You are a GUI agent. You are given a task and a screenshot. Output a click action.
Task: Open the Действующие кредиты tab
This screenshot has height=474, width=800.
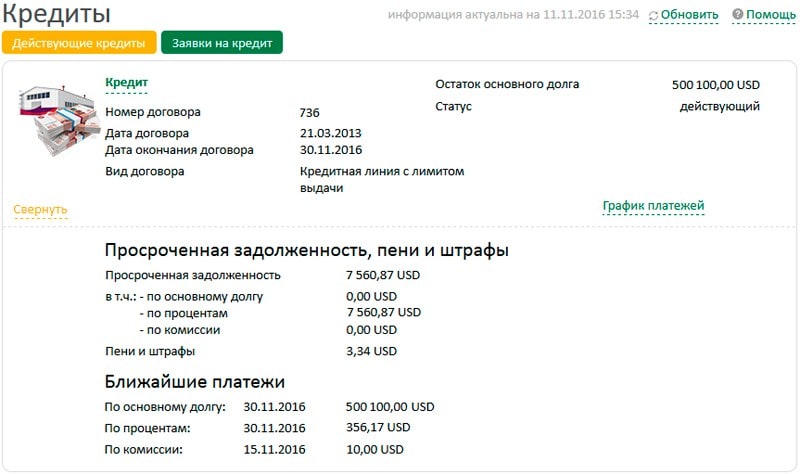tap(79, 43)
